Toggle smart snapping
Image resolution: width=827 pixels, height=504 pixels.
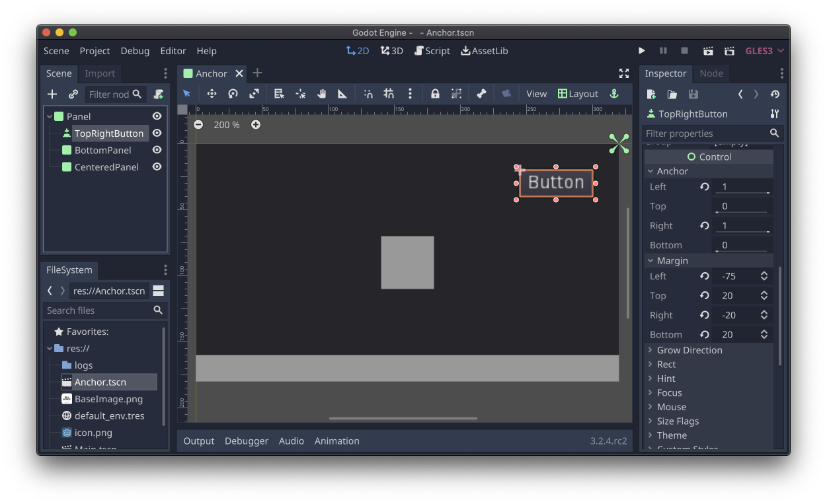click(x=368, y=93)
